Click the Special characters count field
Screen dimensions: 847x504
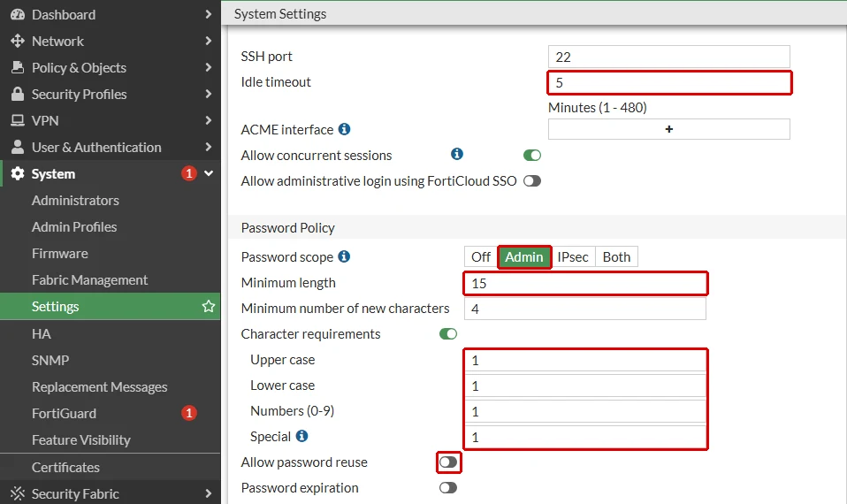click(585, 437)
